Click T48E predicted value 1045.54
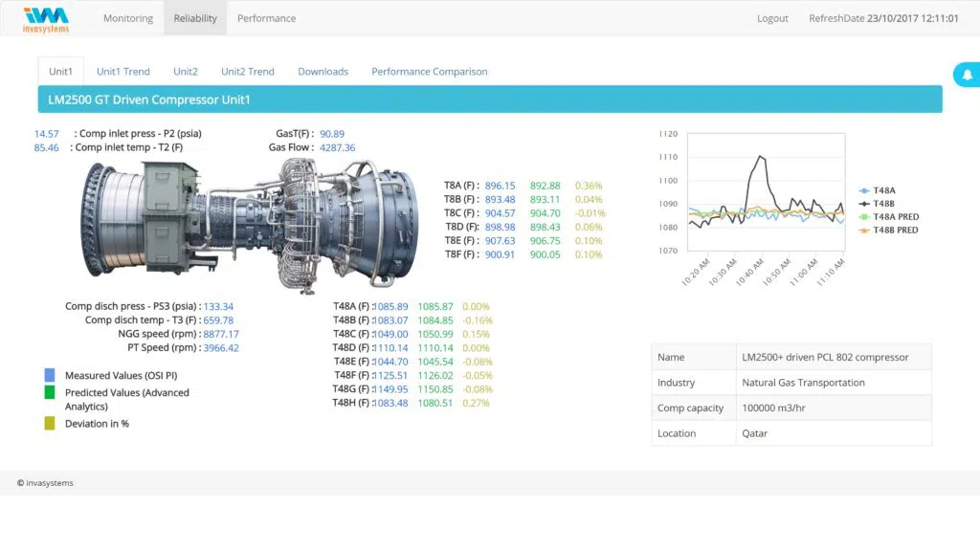Screen dimensions: 980x551 tap(435, 361)
